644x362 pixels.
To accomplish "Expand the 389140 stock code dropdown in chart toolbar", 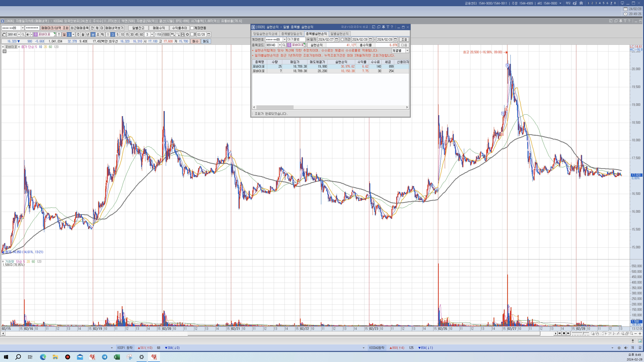I will 19,34.
